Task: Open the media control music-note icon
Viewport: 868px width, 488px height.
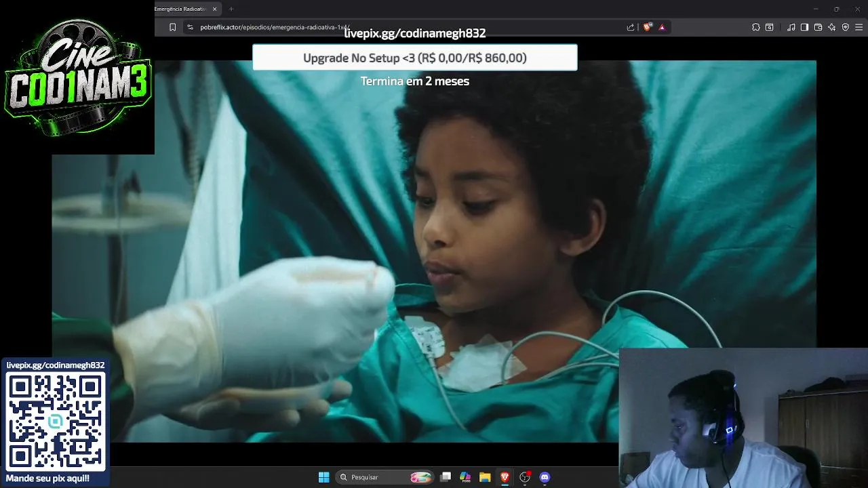Action: 791,27
